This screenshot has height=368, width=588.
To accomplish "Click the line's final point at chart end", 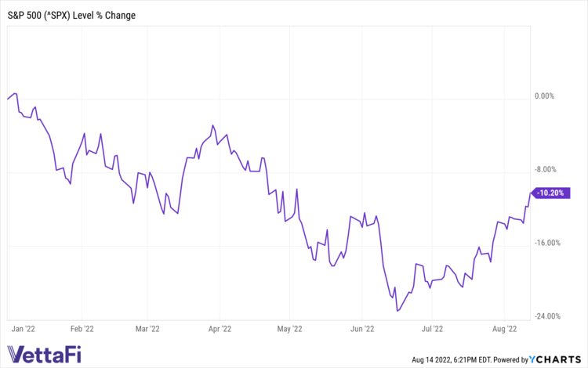I will 531,193.
